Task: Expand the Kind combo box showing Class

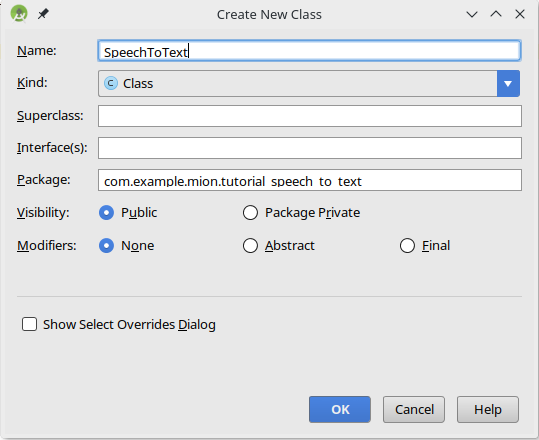Action: pos(309,84)
